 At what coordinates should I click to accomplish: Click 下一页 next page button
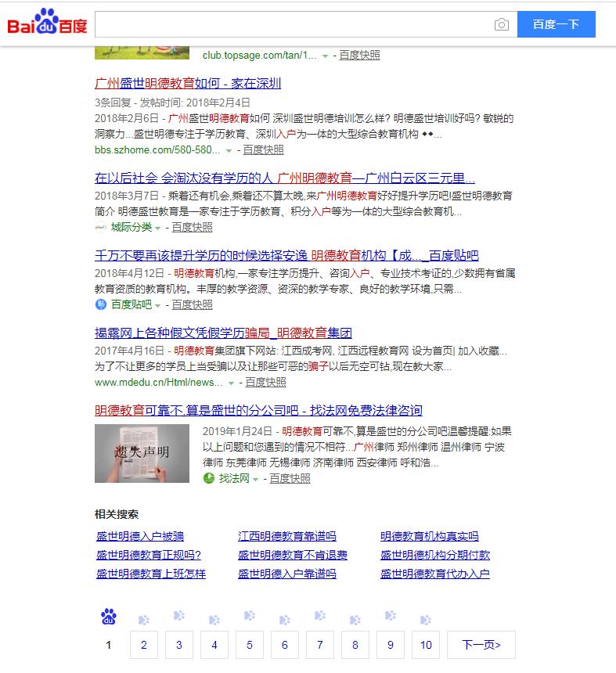pyautogui.click(x=481, y=645)
